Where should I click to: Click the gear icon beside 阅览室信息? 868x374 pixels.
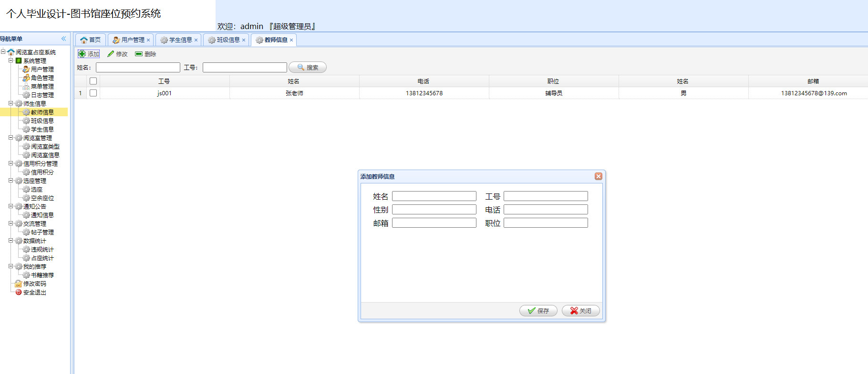click(x=26, y=155)
